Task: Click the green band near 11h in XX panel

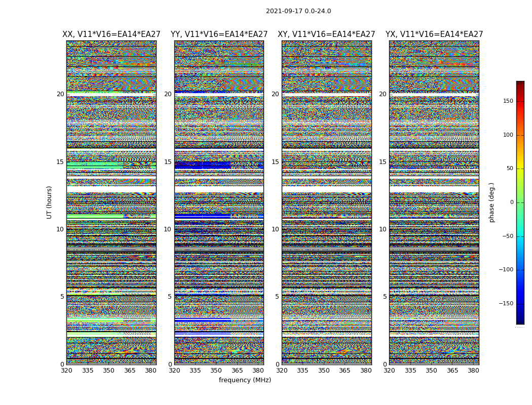Action: [x=95, y=216]
